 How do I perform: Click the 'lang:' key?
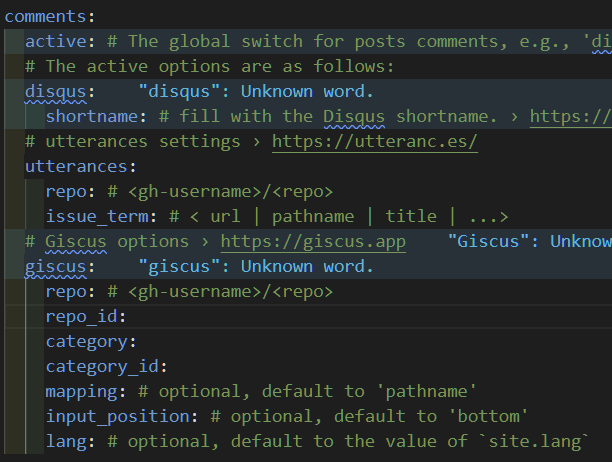[70, 442]
